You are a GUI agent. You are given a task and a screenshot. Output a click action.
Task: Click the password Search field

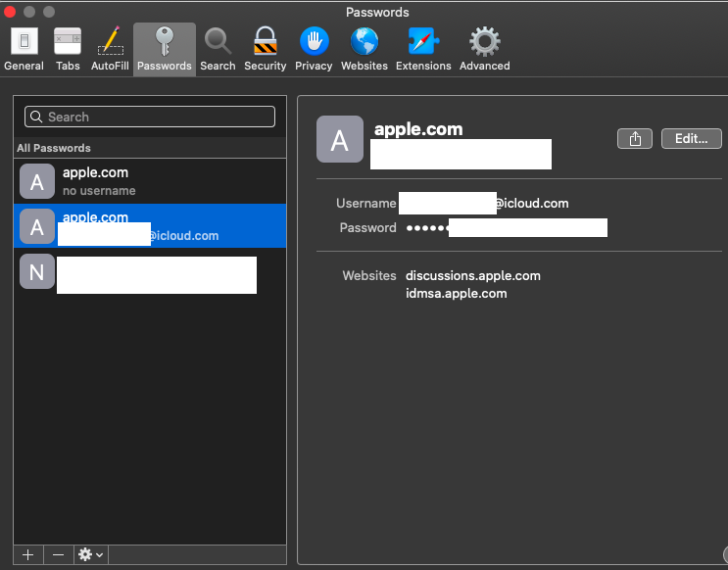150,117
